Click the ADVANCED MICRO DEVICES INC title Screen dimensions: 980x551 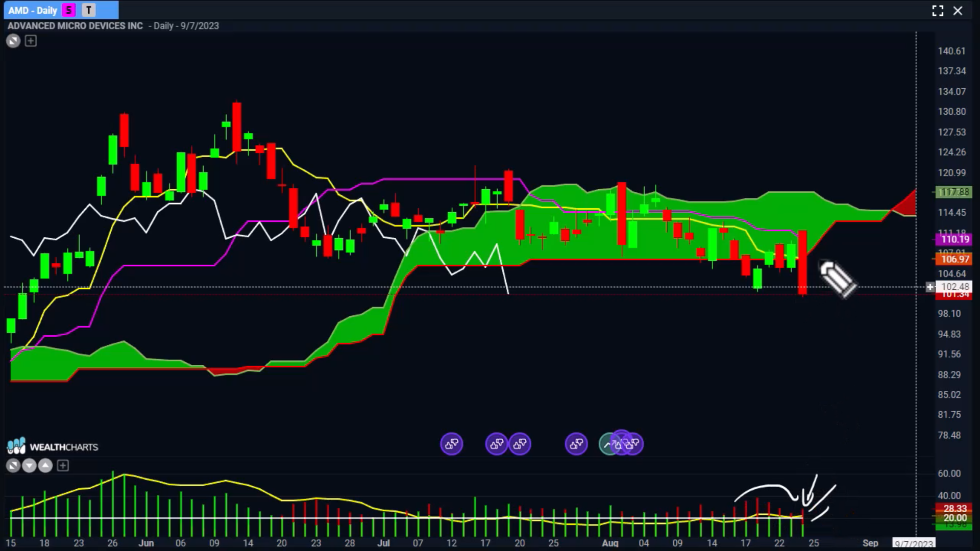coord(75,26)
